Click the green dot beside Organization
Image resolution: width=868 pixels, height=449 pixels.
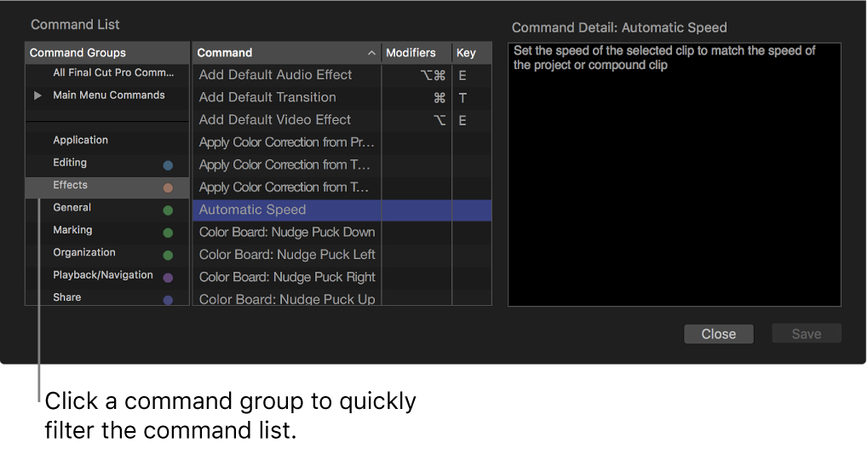[168, 255]
